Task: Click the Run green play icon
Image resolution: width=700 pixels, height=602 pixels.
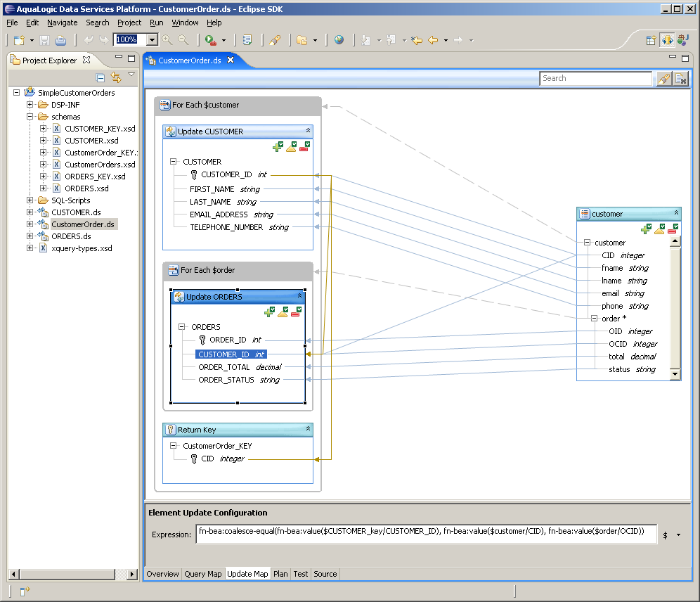Action: [x=210, y=40]
